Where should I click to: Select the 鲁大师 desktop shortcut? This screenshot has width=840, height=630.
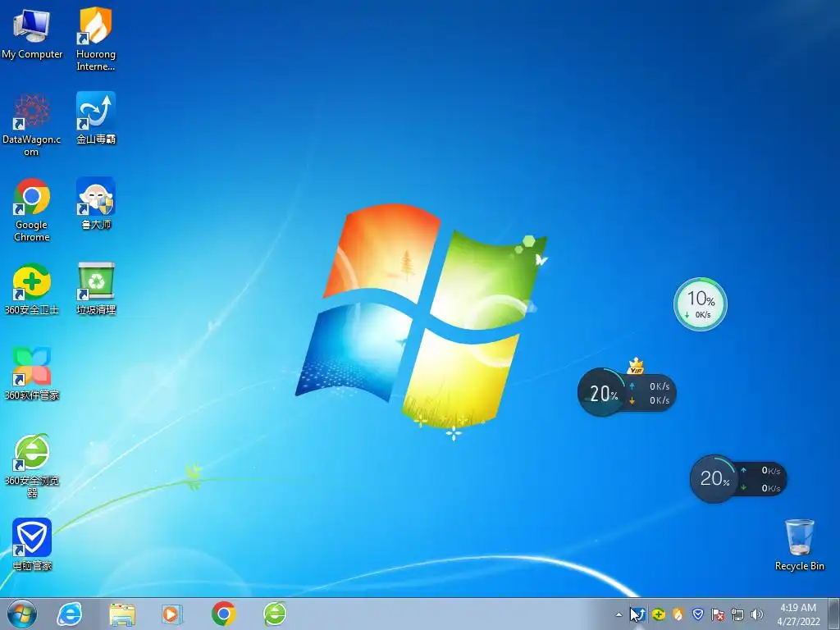(96, 203)
